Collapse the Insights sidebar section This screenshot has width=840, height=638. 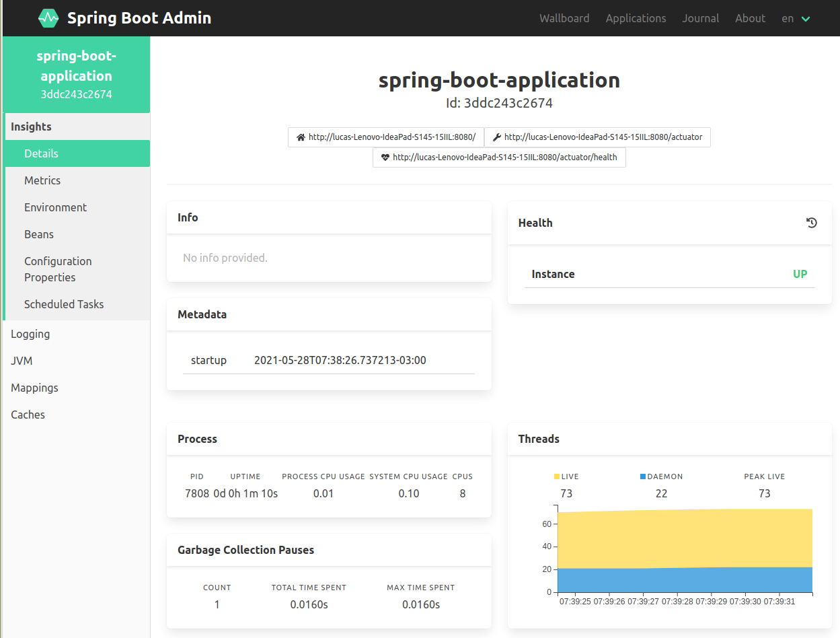76,127
